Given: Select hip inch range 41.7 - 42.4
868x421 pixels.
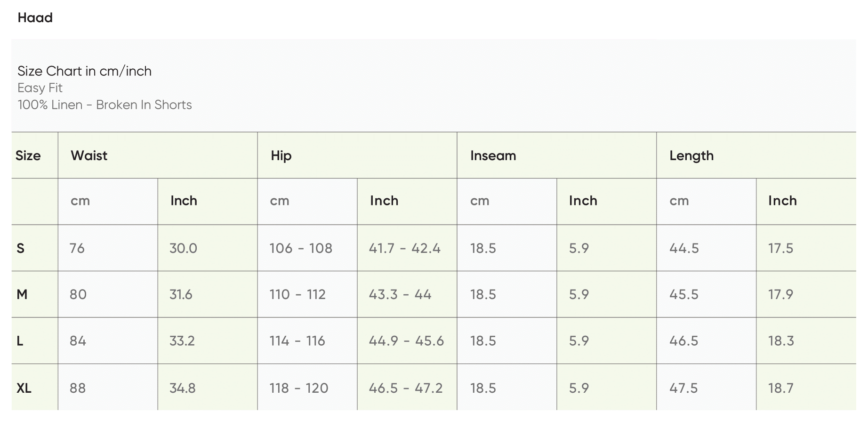Looking at the screenshot, I should click(404, 249).
